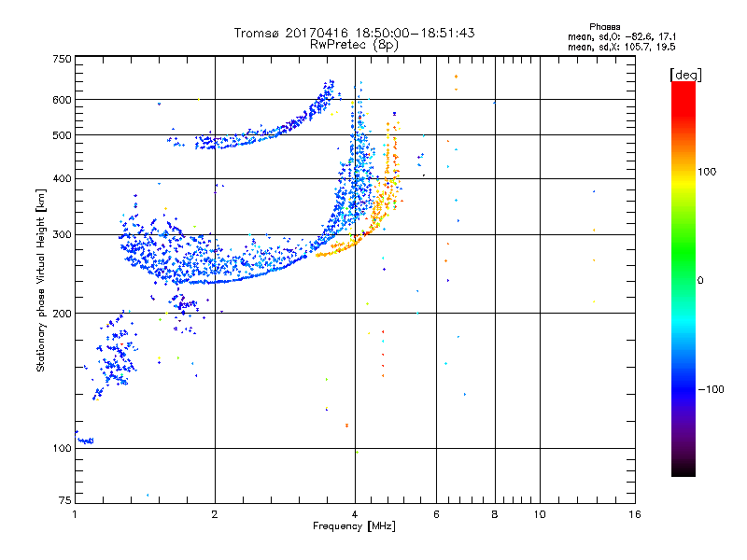Click the y-axis '600' tick label
This screenshot has width=747, height=560.
pos(63,100)
